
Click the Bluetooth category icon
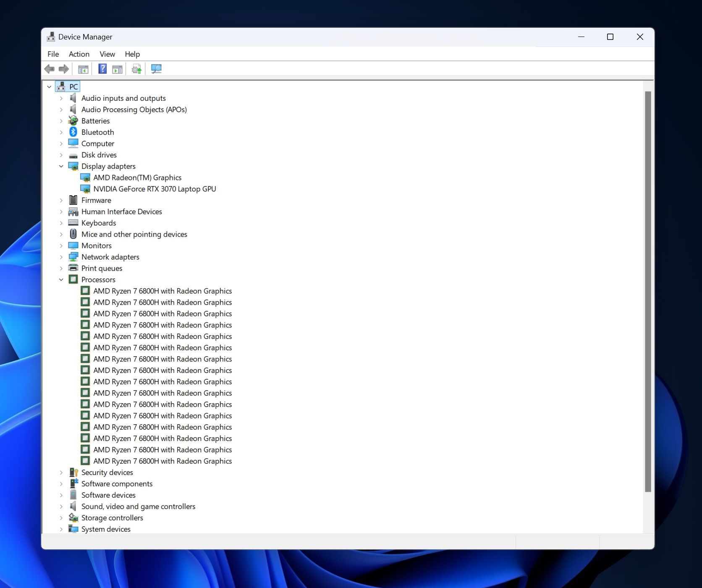pyautogui.click(x=73, y=132)
